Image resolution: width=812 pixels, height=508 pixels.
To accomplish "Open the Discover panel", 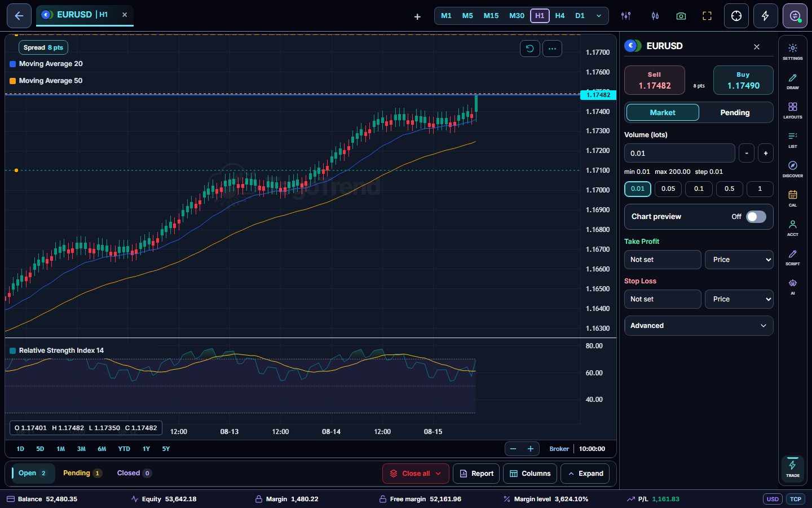I will [x=793, y=168].
